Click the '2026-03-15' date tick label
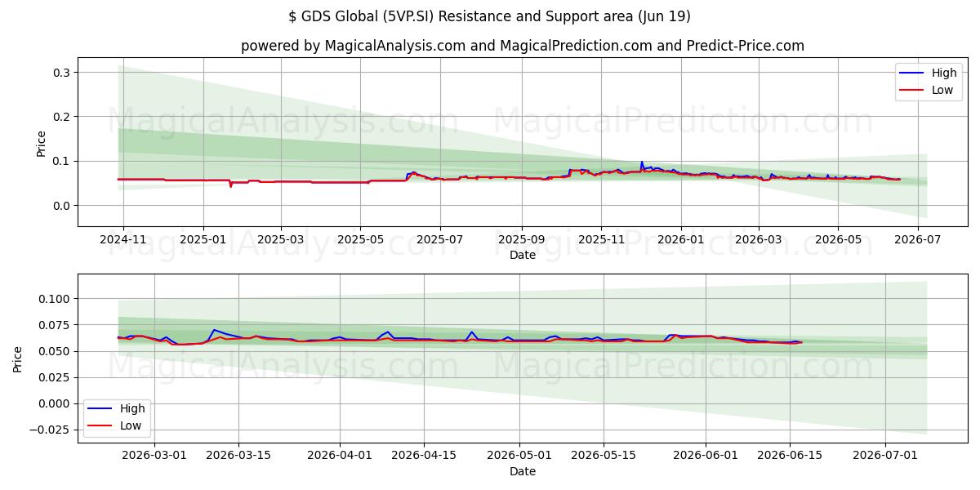Image resolution: width=980 pixels, height=490 pixels. [238, 457]
